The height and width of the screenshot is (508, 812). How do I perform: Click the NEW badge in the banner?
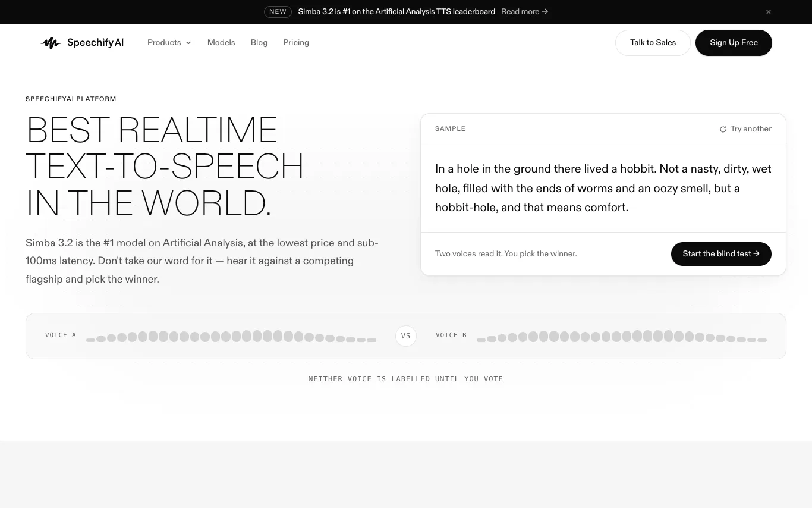(278, 12)
